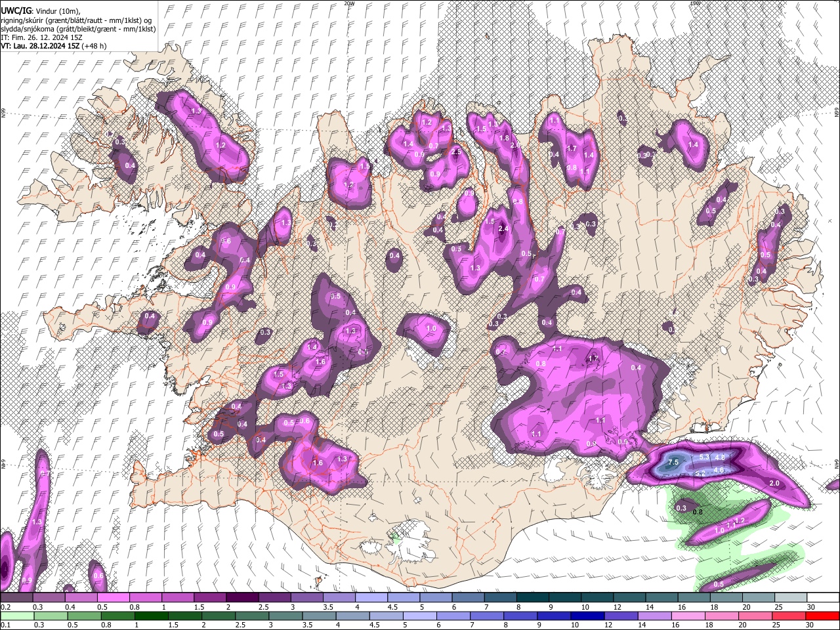This screenshot has width=840, height=630.
Task: Click the 4.6 precipitation value on the map
Action: (x=718, y=470)
